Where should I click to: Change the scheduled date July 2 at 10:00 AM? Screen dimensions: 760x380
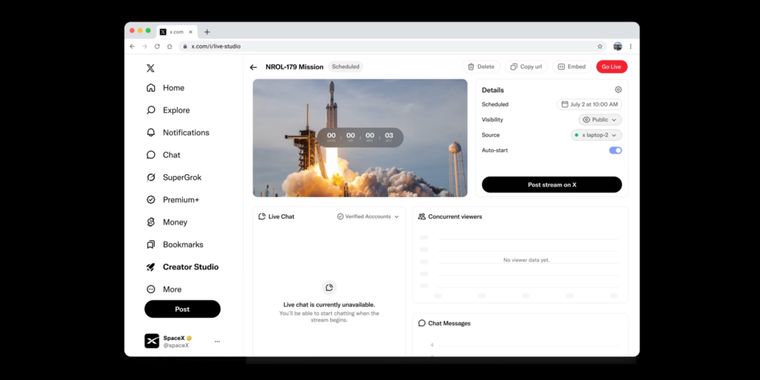[589, 104]
